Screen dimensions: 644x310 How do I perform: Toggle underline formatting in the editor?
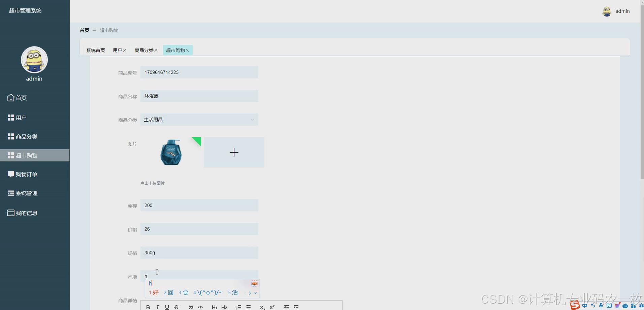coord(167,307)
